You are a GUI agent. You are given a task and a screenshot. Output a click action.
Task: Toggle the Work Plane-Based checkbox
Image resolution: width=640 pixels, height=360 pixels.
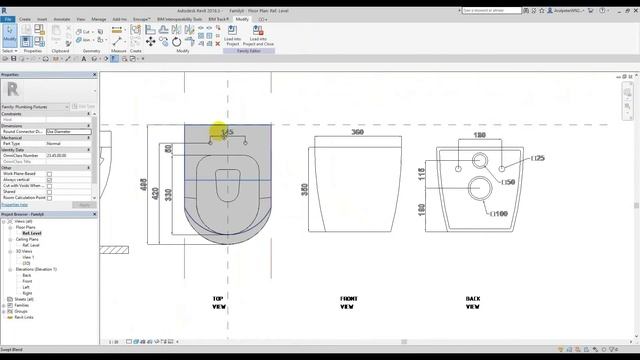click(x=49, y=174)
